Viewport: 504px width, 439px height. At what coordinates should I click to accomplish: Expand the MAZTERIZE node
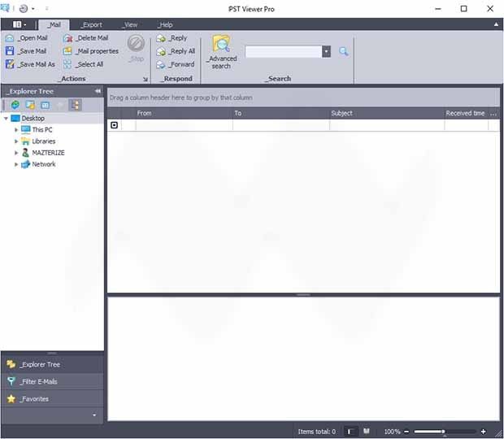click(16, 153)
